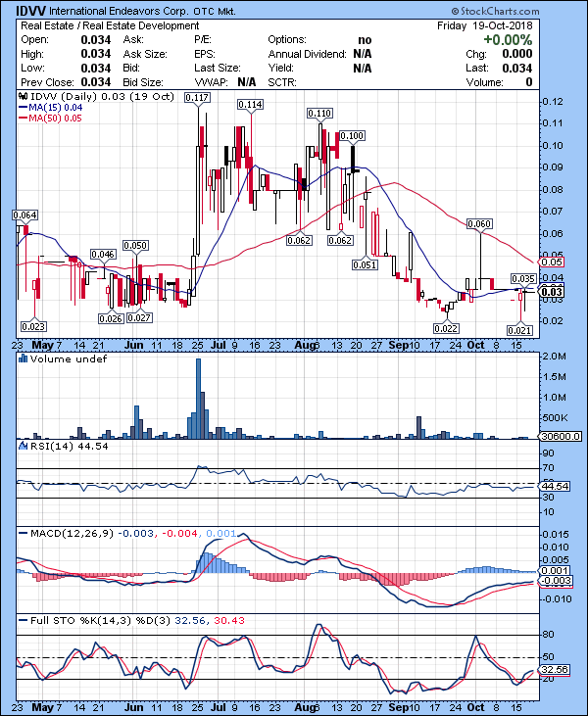Select the IDVV ticker symbol in the header
588x716 pixels.
point(30,11)
